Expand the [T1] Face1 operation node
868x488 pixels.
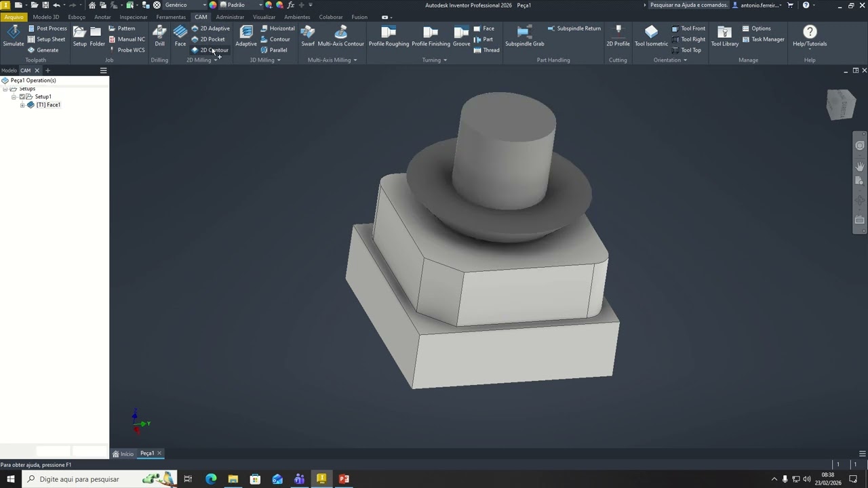(x=22, y=105)
